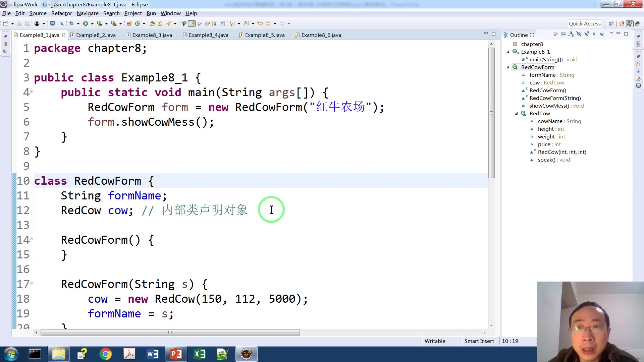
Task: Switch to Example8_2.java tab
Action: pyautogui.click(x=96, y=35)
